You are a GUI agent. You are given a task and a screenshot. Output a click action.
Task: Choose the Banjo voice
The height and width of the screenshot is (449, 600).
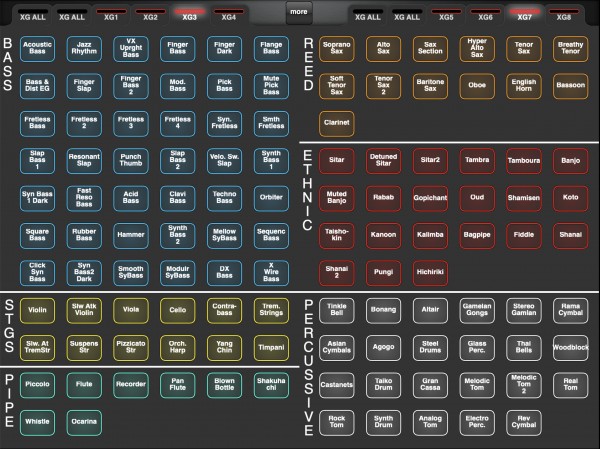point(571,160)
